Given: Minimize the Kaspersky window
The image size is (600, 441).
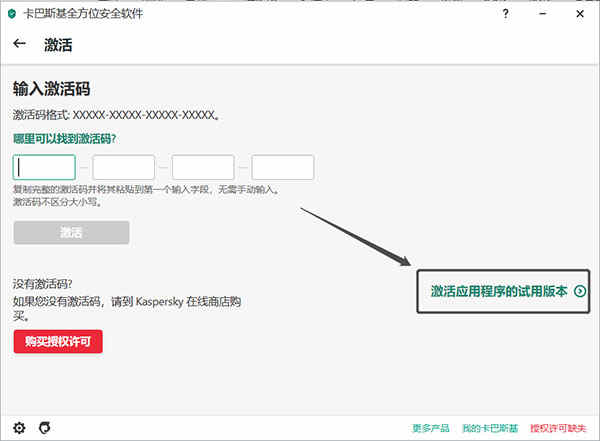Looking at the screenshot, I should click(543, 14).
